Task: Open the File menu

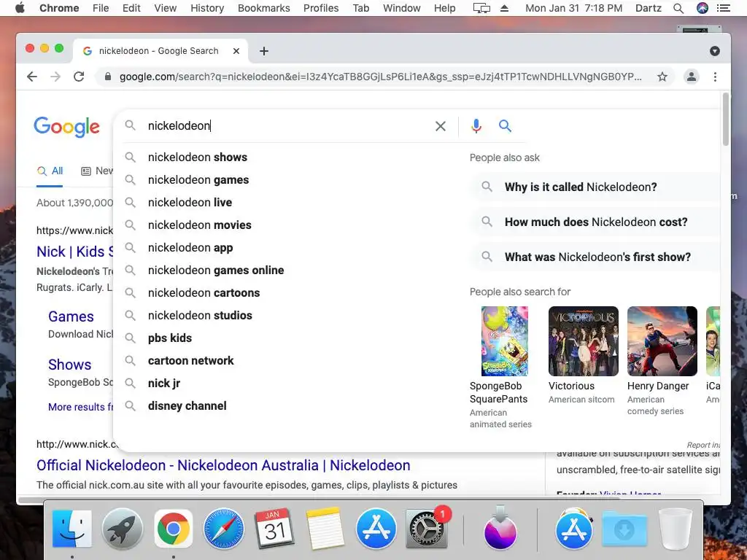Action: click(101, 8)
